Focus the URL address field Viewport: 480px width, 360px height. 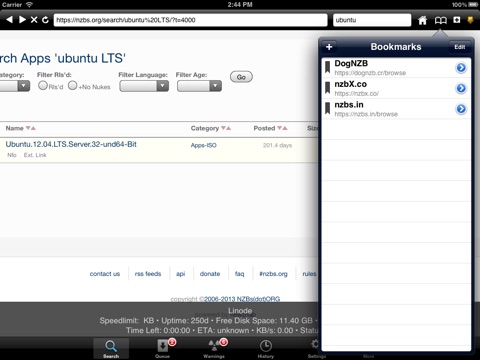click(190, 20)
